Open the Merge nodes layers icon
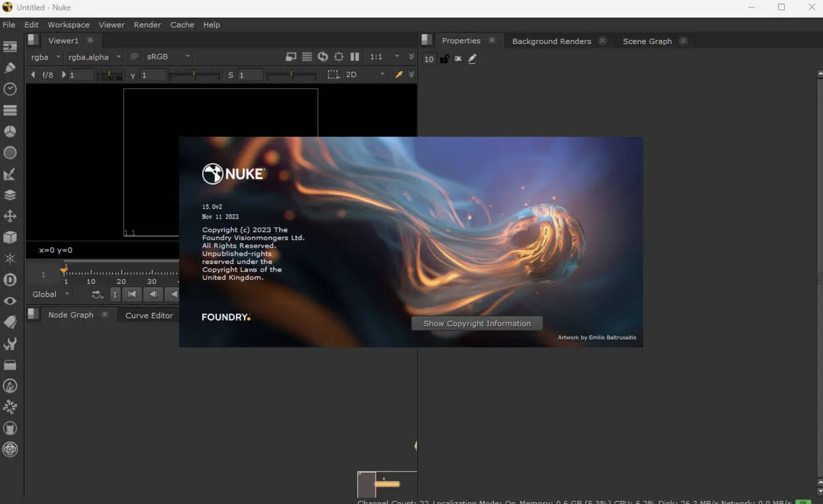This screenshot has height=504, width=823. (x=10, y=194)
